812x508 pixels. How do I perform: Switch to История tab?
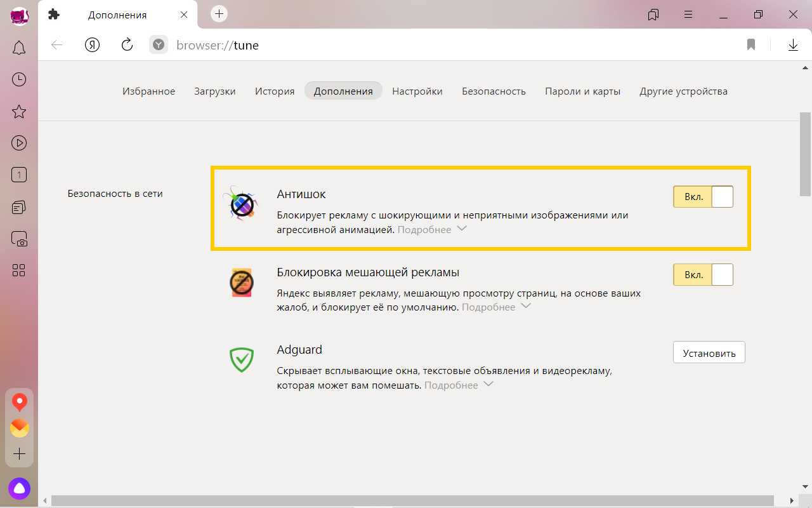pos(275,91)
